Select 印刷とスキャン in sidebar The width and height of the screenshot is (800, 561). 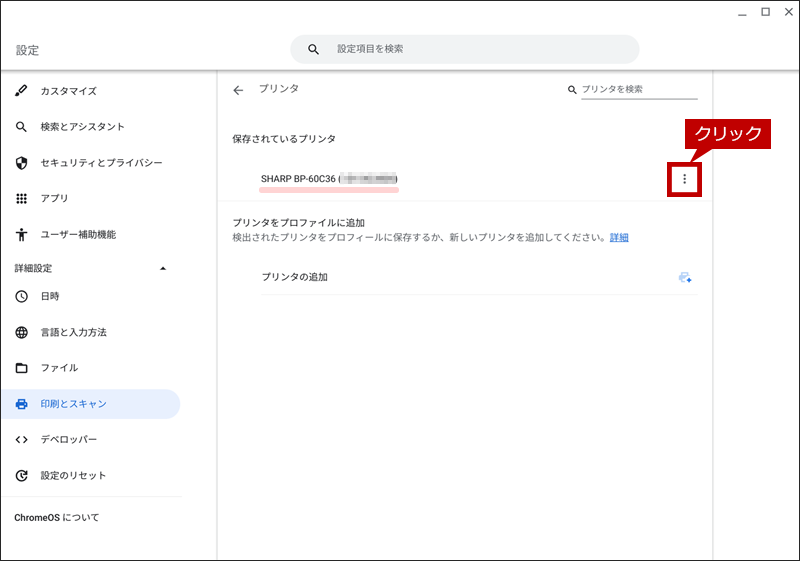[x=90, y=404]
